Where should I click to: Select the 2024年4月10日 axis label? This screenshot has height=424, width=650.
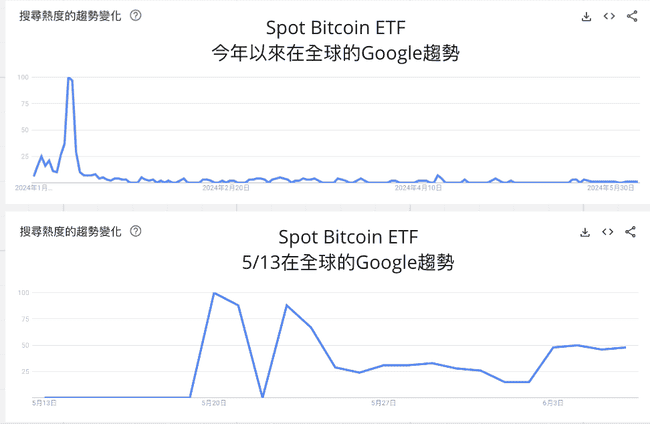418,188
